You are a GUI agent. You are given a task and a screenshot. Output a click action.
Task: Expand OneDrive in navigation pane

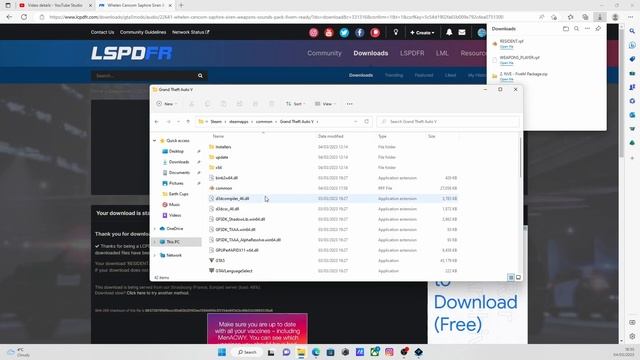(155, 229)
